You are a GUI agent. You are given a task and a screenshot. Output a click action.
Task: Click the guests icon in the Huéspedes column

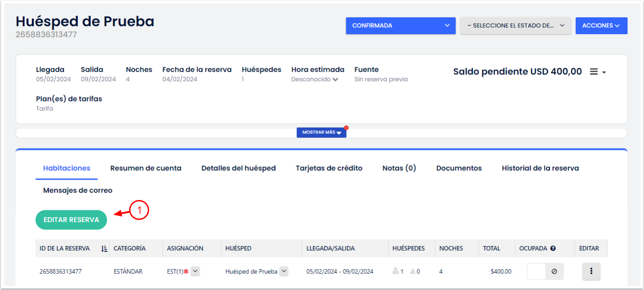click(x=396, y=271)
